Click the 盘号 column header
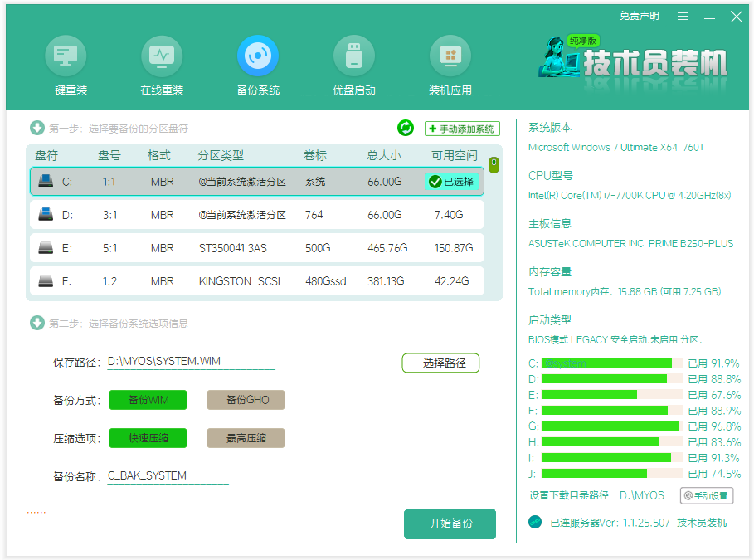Screen dimensions: 754x560 pyautogui.click(x=109, y=155)
